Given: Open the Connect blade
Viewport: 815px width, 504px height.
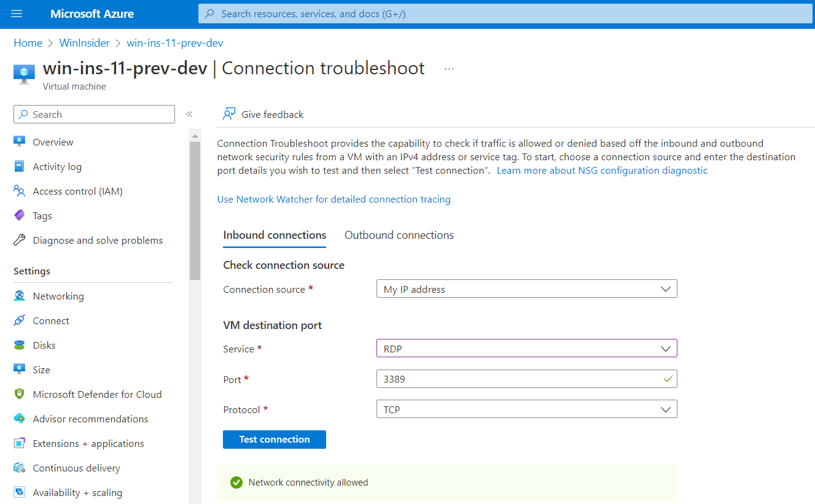Looking at the screenshot, I should 50,320.
